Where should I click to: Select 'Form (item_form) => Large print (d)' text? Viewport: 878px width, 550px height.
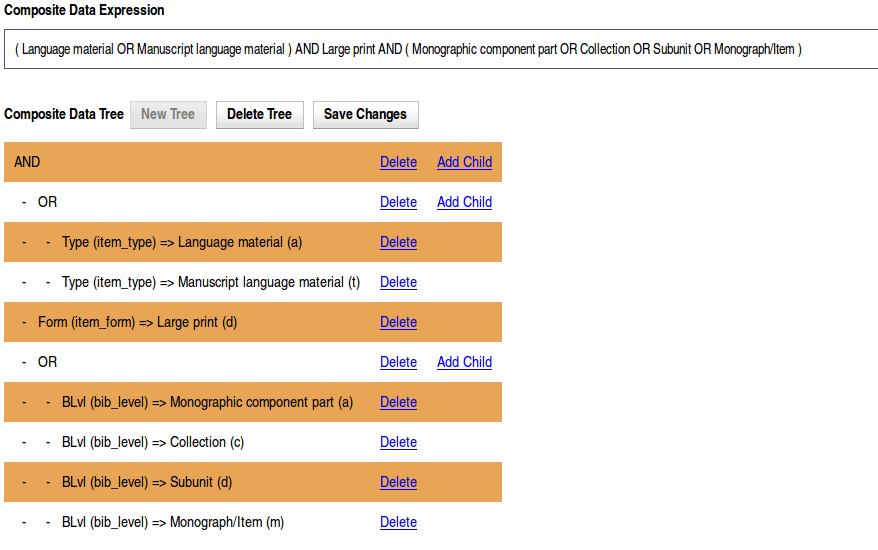(x=137, y=322)
